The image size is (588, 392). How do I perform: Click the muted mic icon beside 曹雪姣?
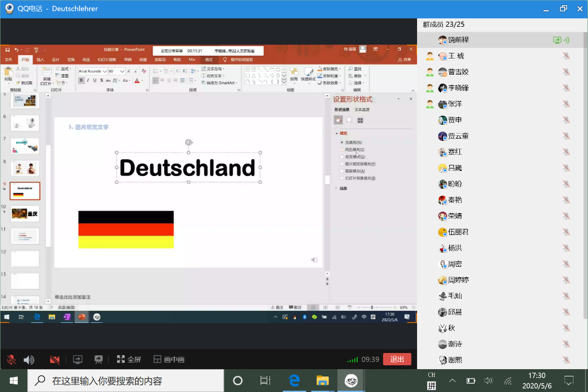[566, 72]
